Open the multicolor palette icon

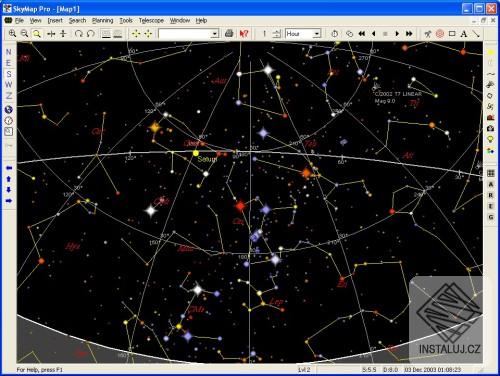click(x=490, y=151)
